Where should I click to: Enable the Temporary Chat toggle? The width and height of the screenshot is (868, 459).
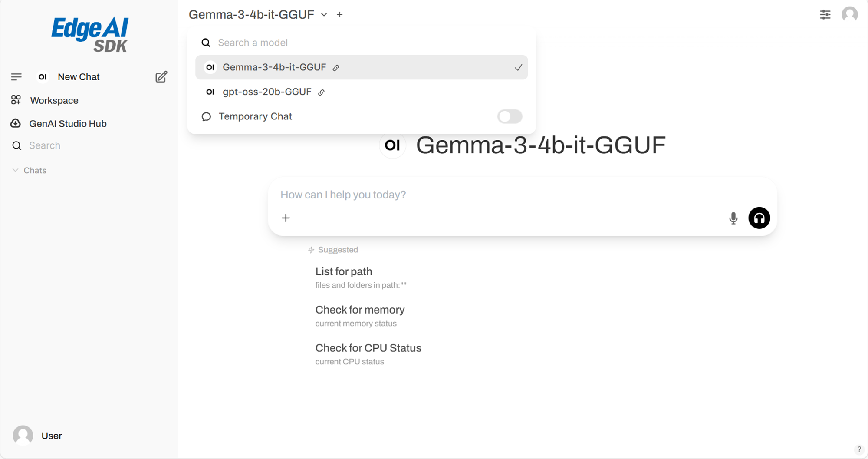tap(510, 116)
